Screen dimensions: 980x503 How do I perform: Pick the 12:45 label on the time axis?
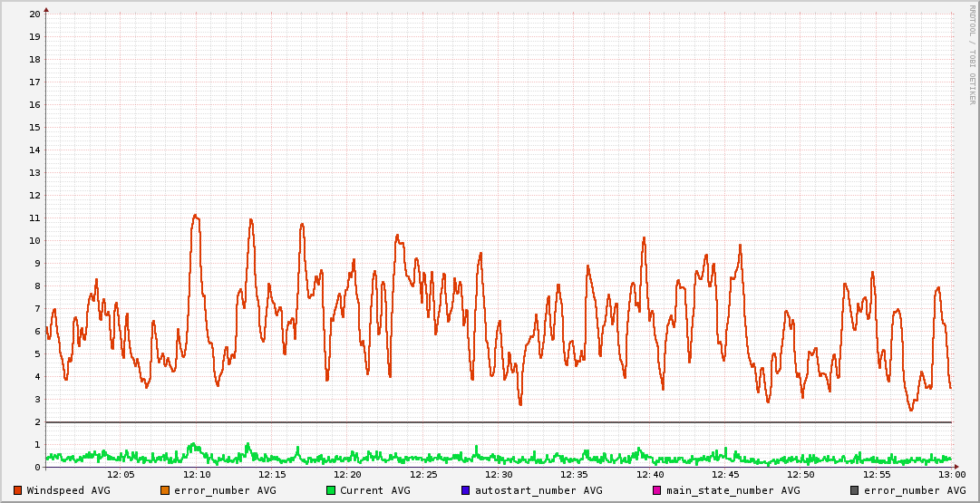(725, 474)
